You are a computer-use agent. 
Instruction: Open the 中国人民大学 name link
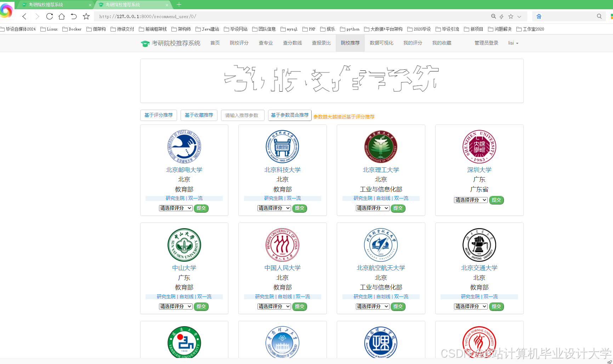[282, 268]
